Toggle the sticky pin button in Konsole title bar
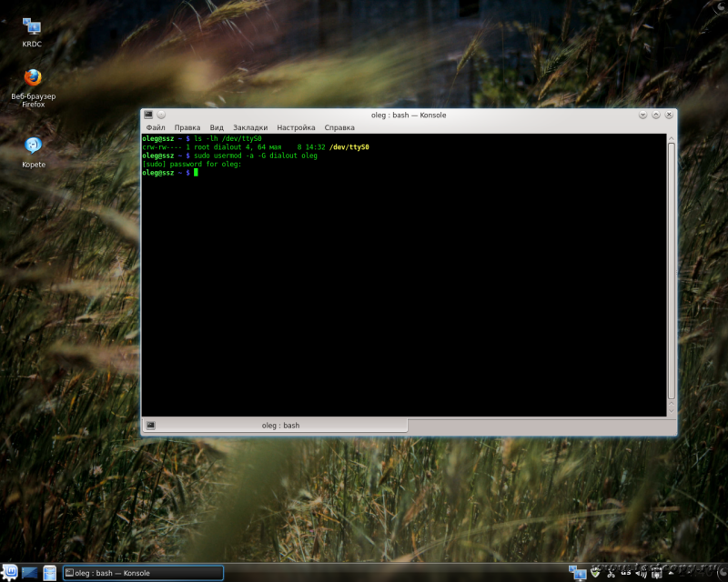 (161, 115)
